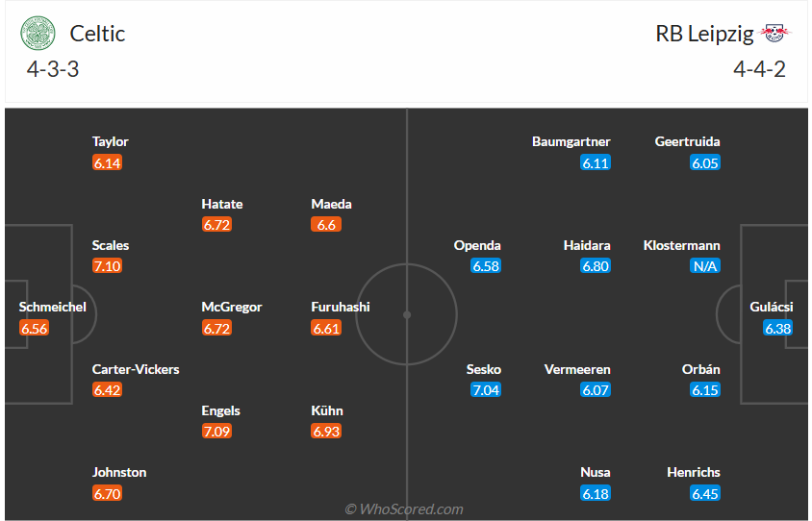The width and height of the screenshot is (812, 521).
Task: Click the Celtic club crest icon
Action: pyautogui.click(x=39, y=34)
